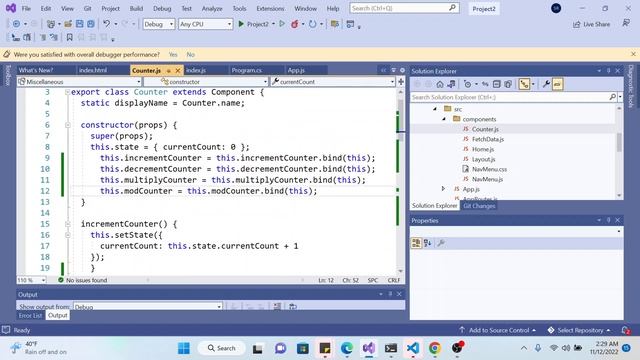The image size is (640, 360).
Task: Open the currentCount navigation dropdown
Action: [x=333, y=82]
